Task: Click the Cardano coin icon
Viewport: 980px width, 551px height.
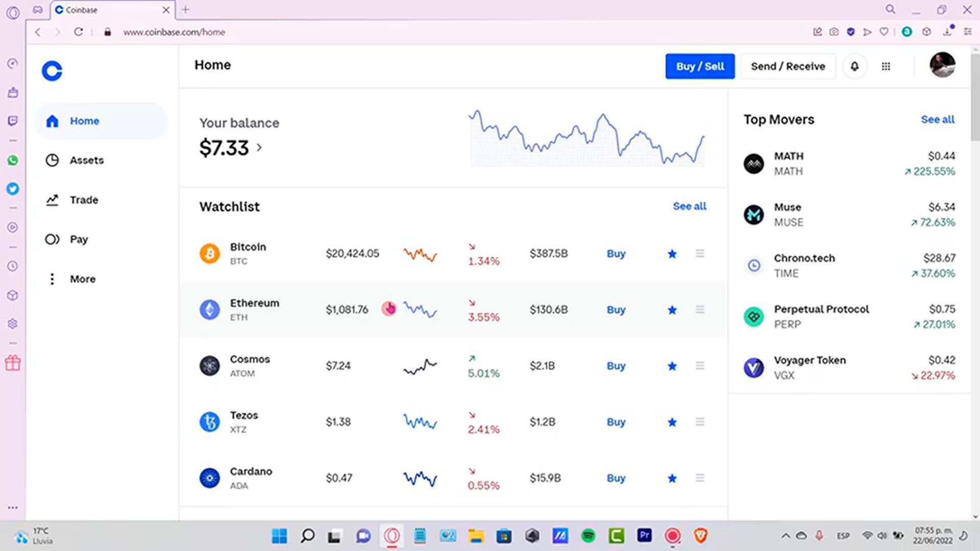Action: pyautogui.click(x=209, y=478)
